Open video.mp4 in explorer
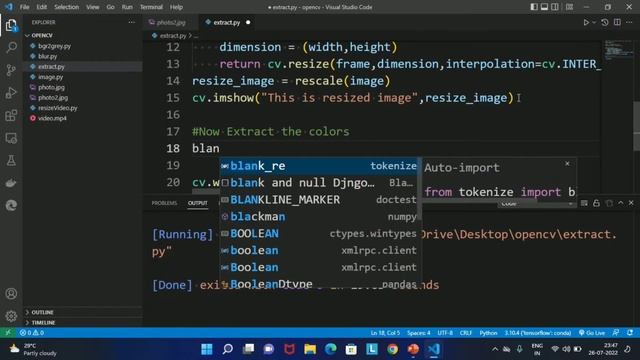This screenshot has height=360, width=640. pyautogui.click(x=52, y=118)
